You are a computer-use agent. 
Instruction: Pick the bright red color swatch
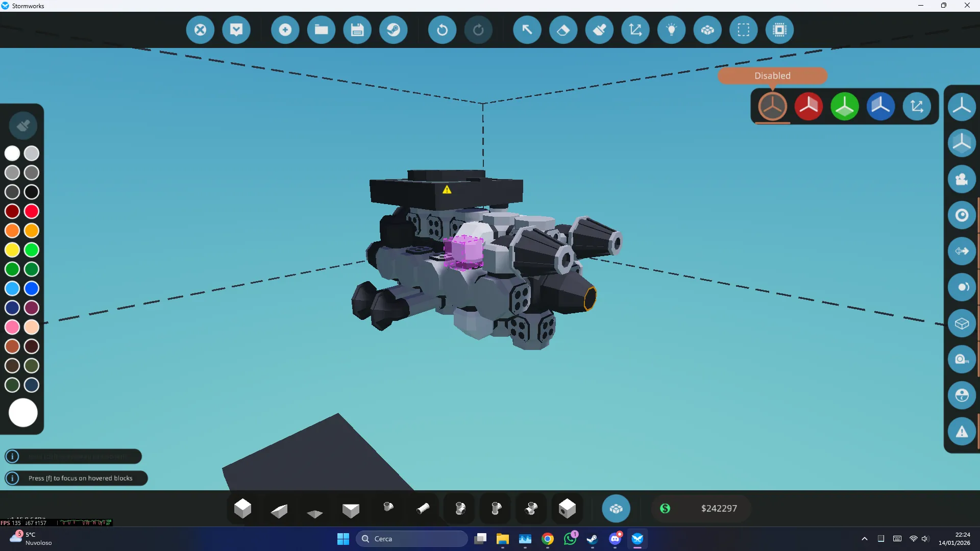[32, 211]
